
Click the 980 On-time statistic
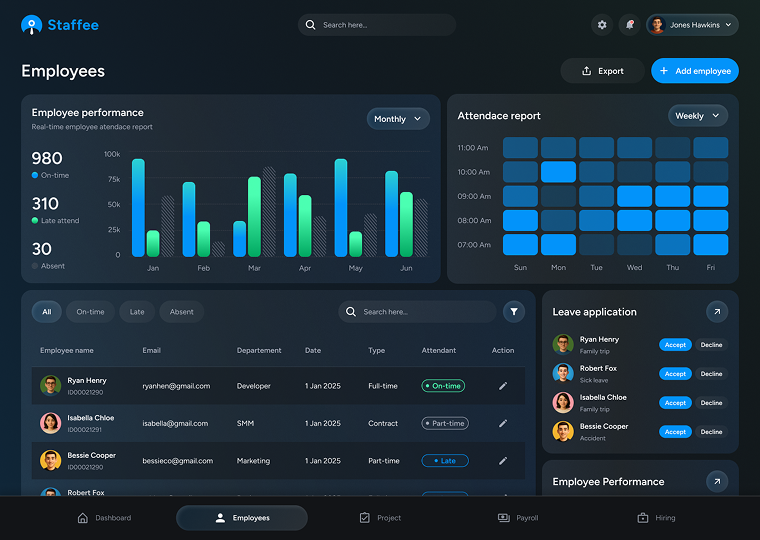pyautogui.click(x=50, y=164)
